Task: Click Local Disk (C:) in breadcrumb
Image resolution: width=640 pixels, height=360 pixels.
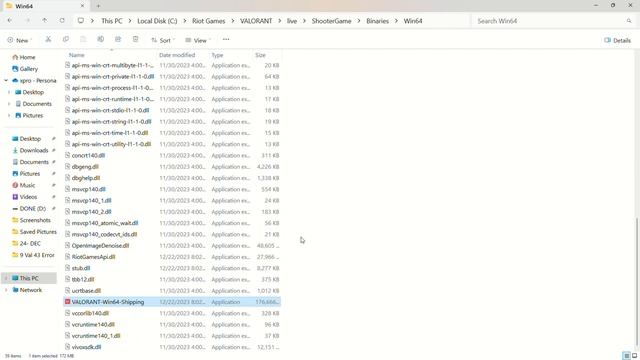Action: pyautogui.click(x=157, y=21)
